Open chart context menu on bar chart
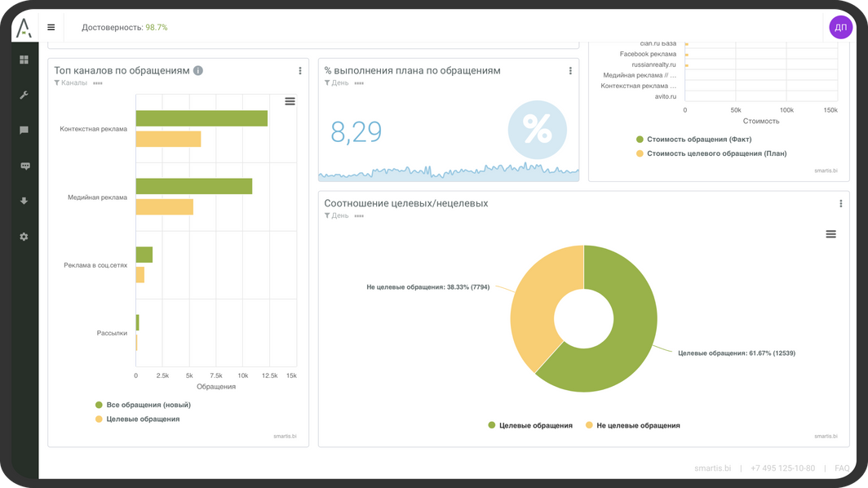The height and width of the screenshot is (488, 868). [x=290, y=101]
